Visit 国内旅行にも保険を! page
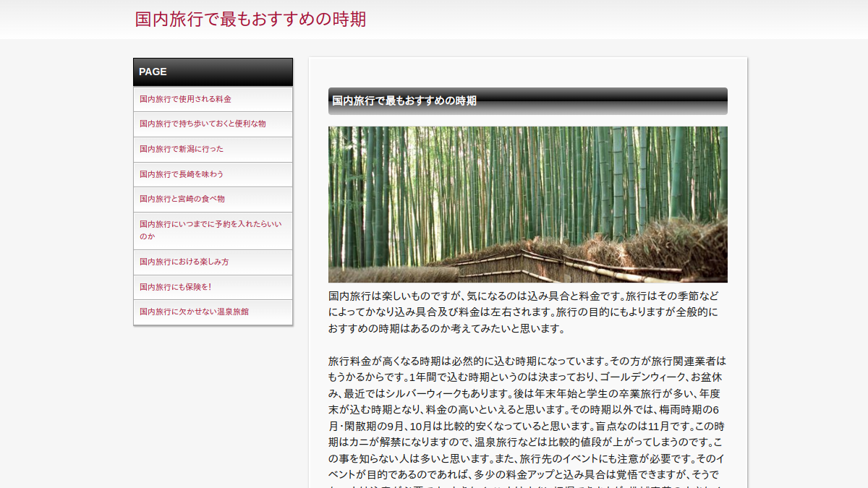This screenshot has height=488, width=868. pyautogui.click(x=213, y=287)
